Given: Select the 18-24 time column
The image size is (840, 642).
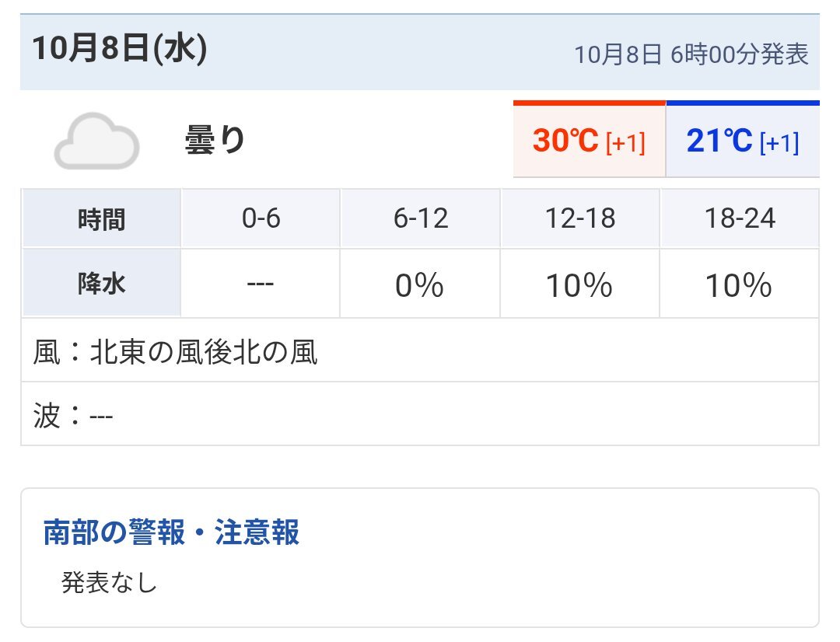Looking at the screenshot, I should (x=739, y=219).
